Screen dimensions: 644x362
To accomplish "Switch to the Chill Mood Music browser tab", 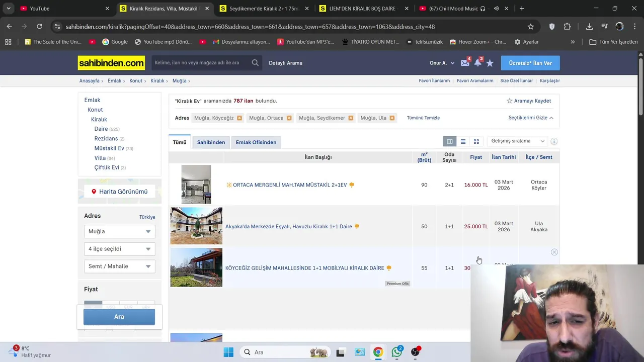I will pos(463,9).
